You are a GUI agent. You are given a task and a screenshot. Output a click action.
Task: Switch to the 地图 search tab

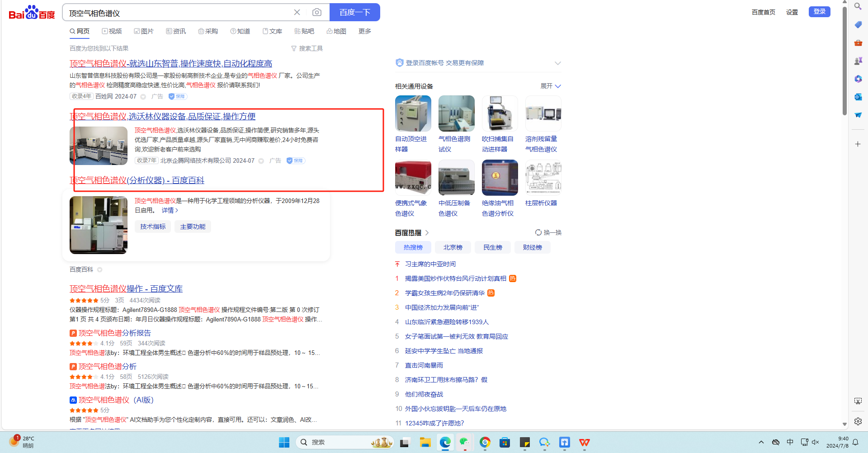click(x=336, y=31)
